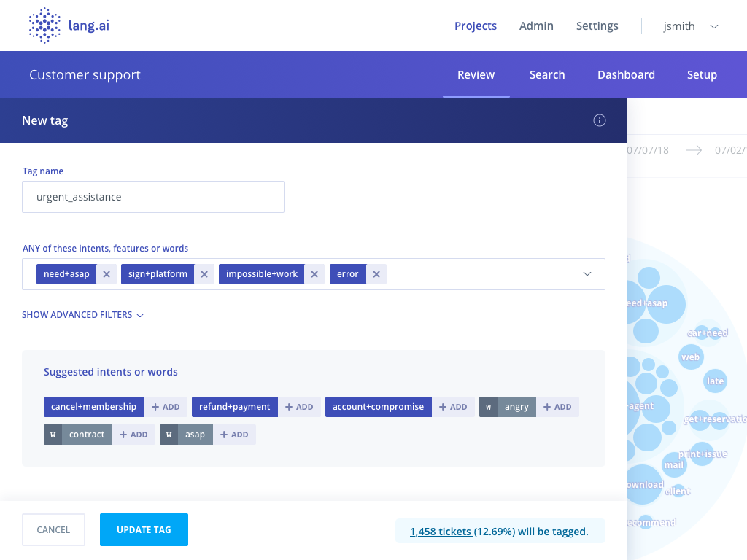
Task: Remove the error word chip
Action: pyautogui.click(x=376, y=273)
